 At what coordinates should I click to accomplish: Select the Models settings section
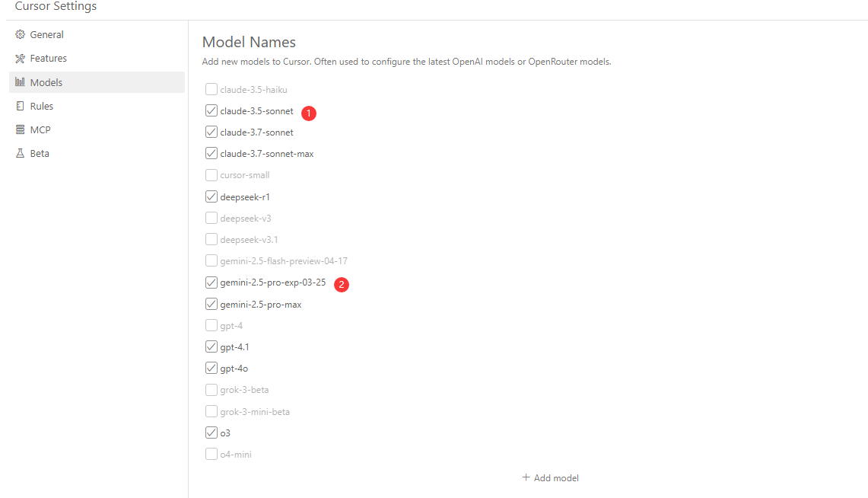coord(97,82)
